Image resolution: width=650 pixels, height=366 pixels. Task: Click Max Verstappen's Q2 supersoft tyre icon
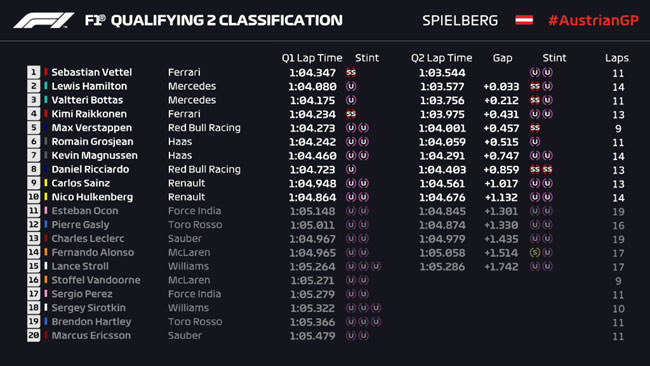point(535,128)
